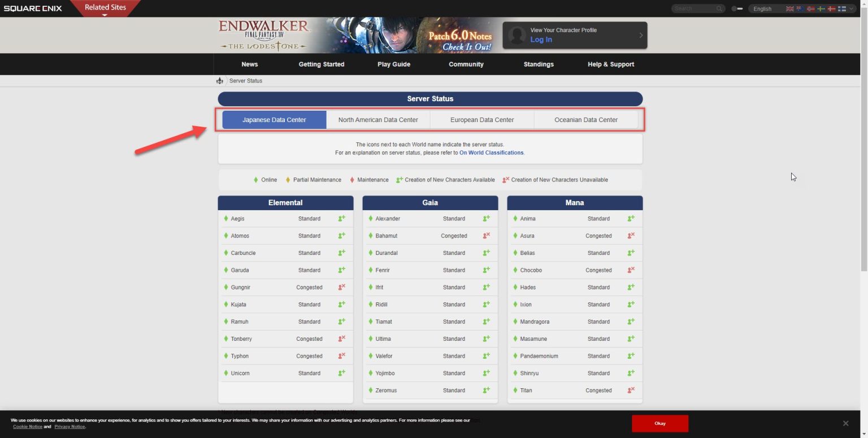Screen dimensions: 868x438
Task: Click the online status diamond beside Titan
Action: pyautogui.click(x=515, y=390)
